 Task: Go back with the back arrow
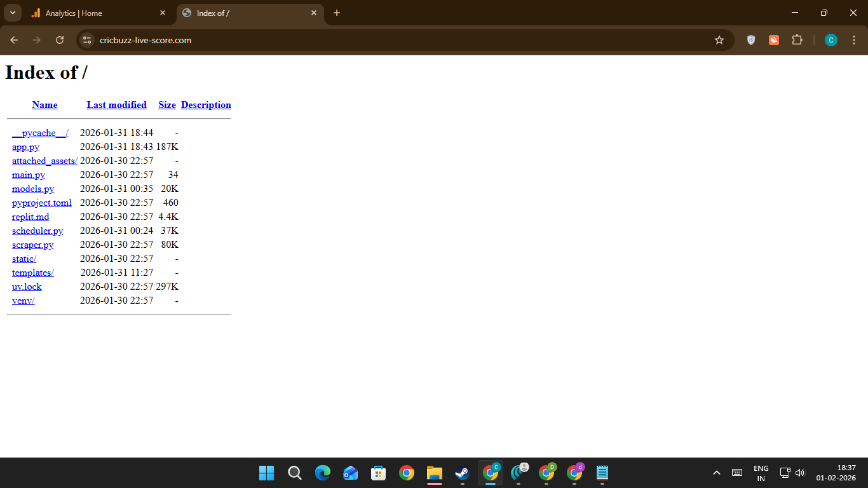pos(14,40)
